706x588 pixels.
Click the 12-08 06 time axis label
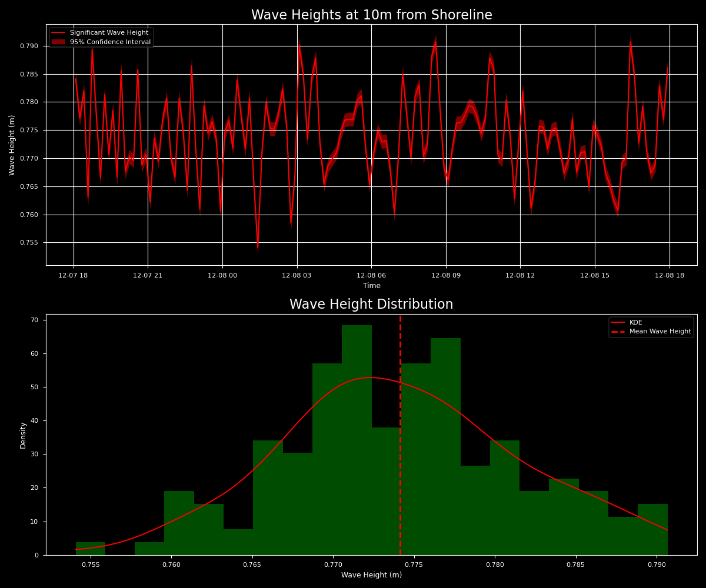tap(372, 274)
